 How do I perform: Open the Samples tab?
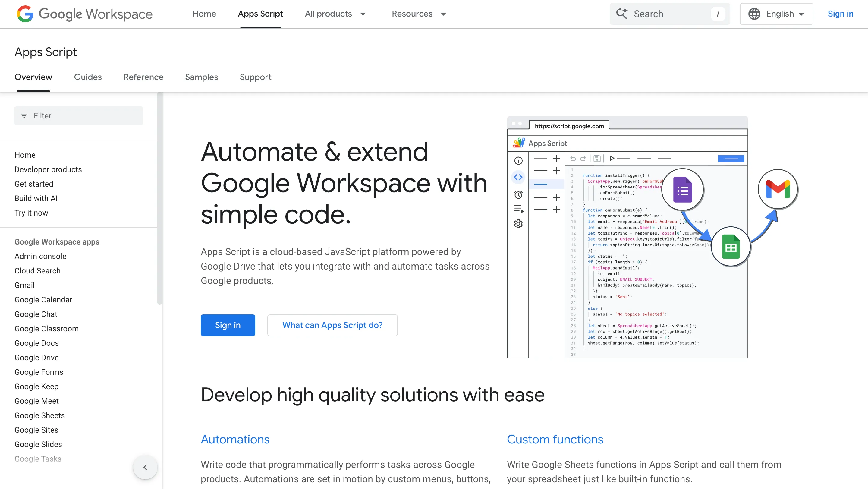[202, 77]
